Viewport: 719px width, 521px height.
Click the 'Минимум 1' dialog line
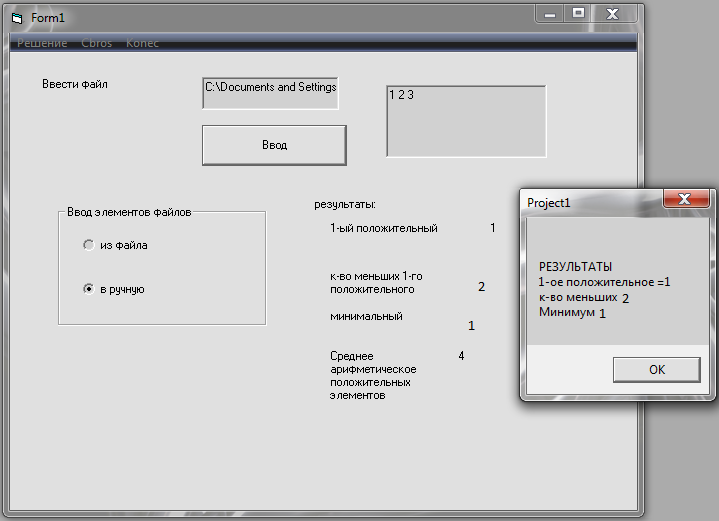pos(572,313)
